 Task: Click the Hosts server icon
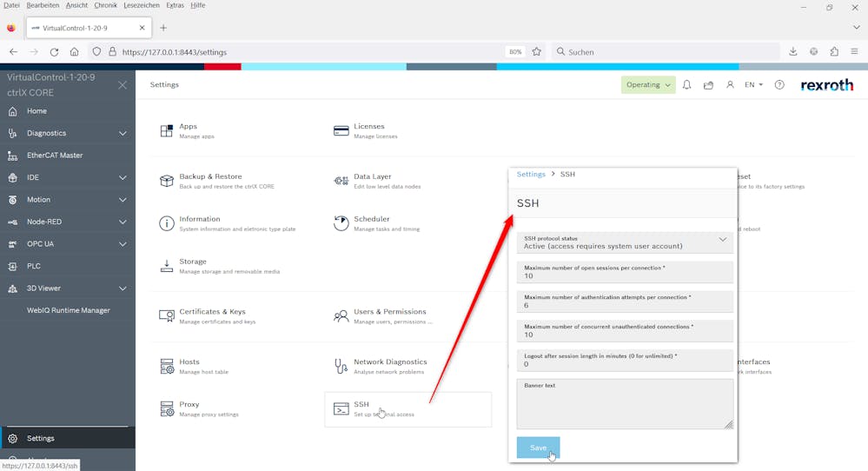[x=167, y=367]
